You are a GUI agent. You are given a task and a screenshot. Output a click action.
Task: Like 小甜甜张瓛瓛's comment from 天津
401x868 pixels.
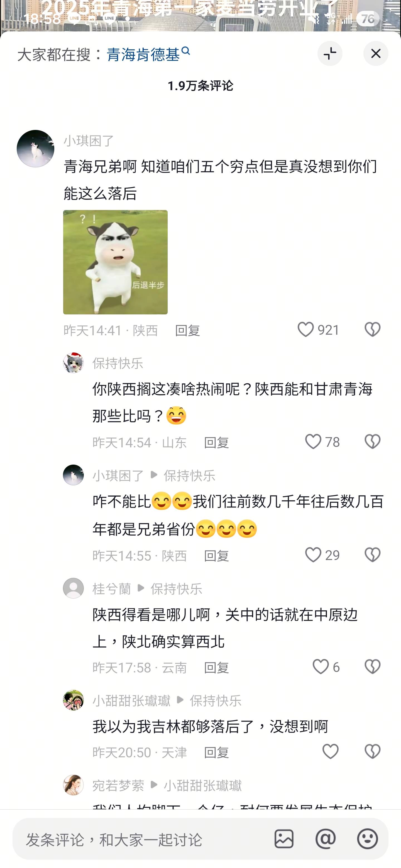coord(330,751)
